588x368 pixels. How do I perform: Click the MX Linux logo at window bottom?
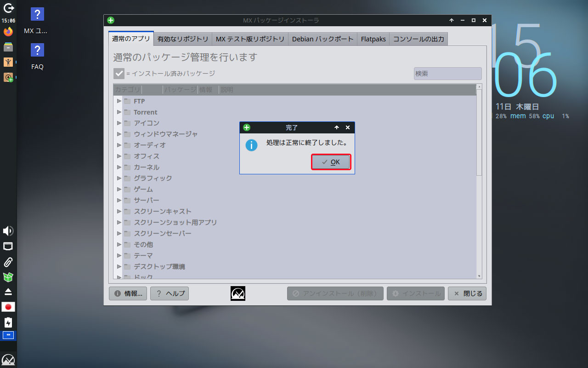238,293
